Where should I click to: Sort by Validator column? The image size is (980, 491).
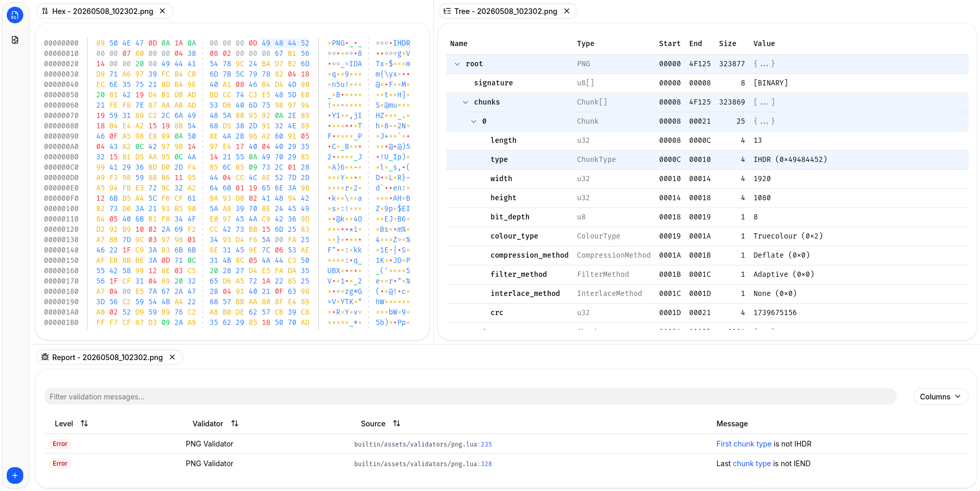[235, 423]
